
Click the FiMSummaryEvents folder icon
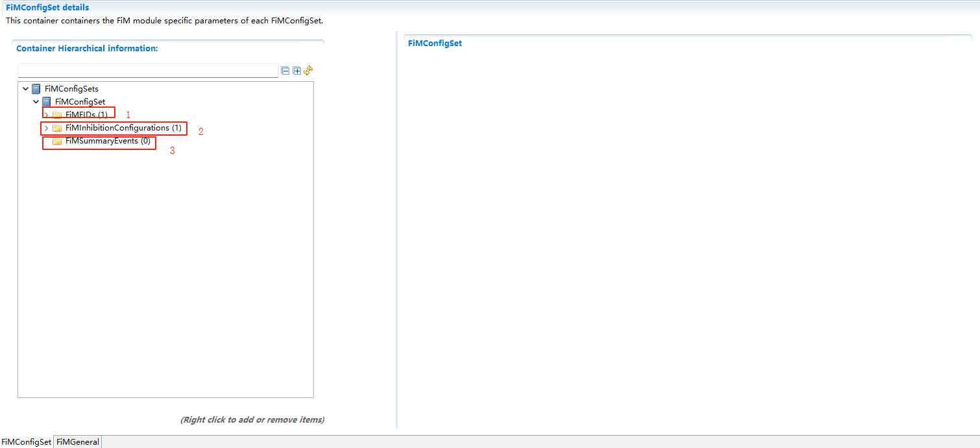[x=57, y=141]
